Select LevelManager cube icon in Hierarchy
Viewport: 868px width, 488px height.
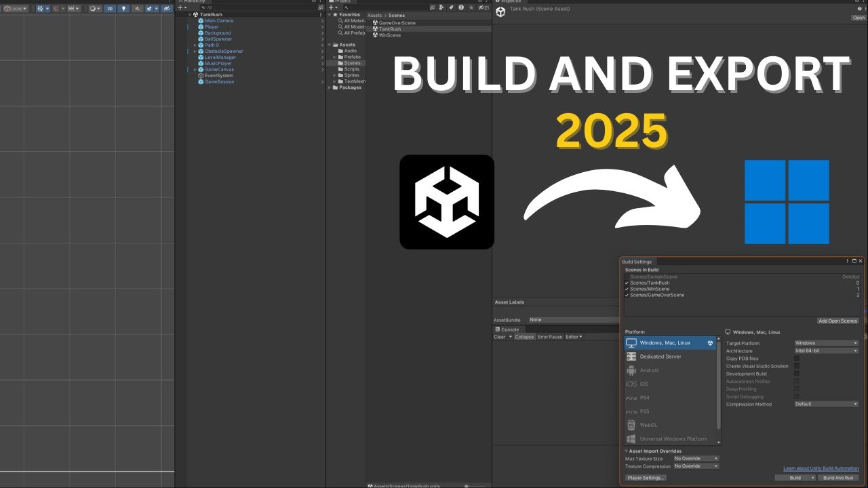coord(201,57)
